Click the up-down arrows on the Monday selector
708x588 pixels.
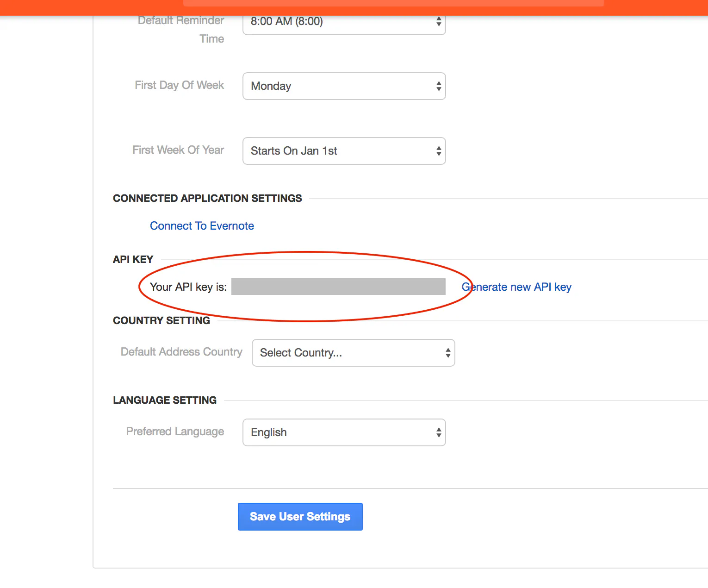coord(439,86)
